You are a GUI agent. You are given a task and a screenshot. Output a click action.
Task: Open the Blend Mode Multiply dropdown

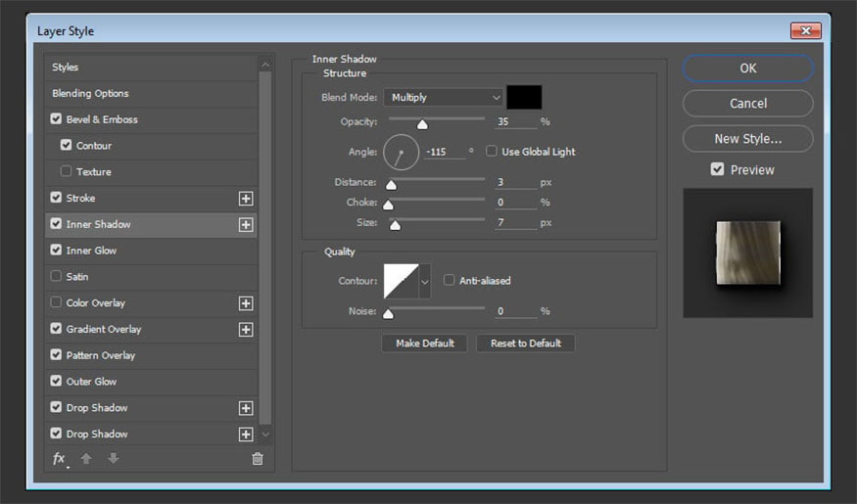tap(444, 98)
